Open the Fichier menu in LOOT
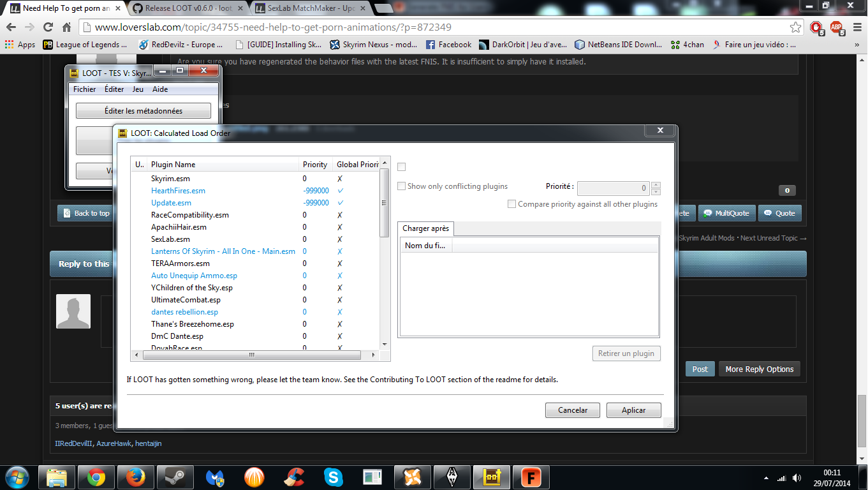868x490 pixels. (x=84, y=89)
